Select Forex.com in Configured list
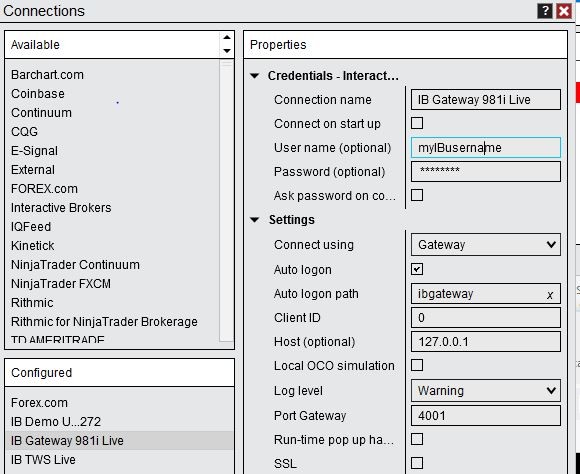580x474 pixels. pos(39,403)
